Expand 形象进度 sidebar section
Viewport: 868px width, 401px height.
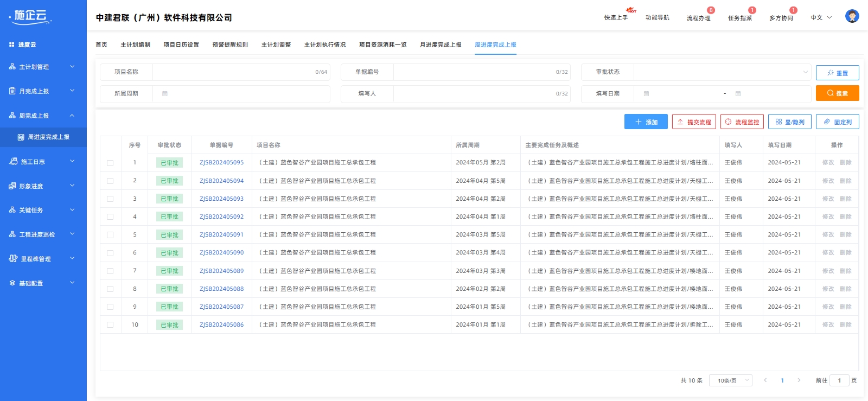pos(72,186)
